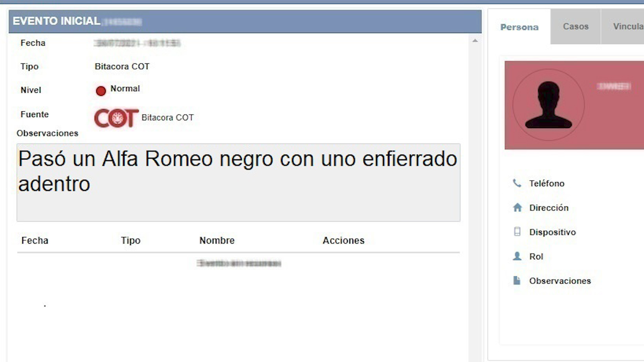The height and width of the screenshot is (362, 644).
Task: Click the Dirección label in Persona panel
Action: (549, 208)
